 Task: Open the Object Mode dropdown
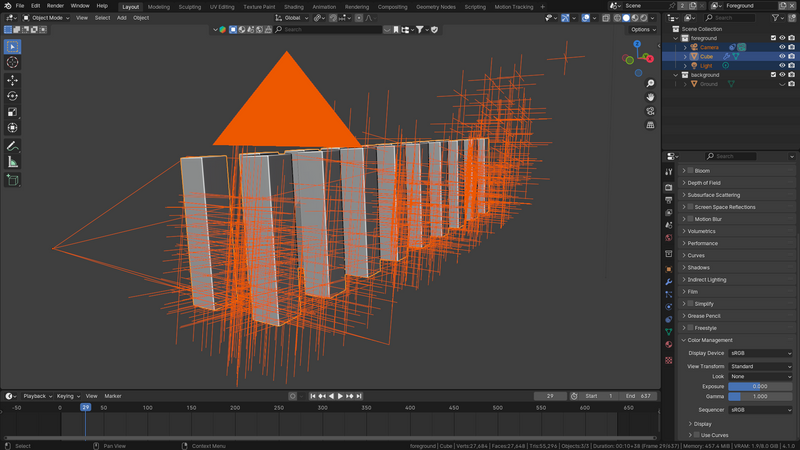point(47,18)
